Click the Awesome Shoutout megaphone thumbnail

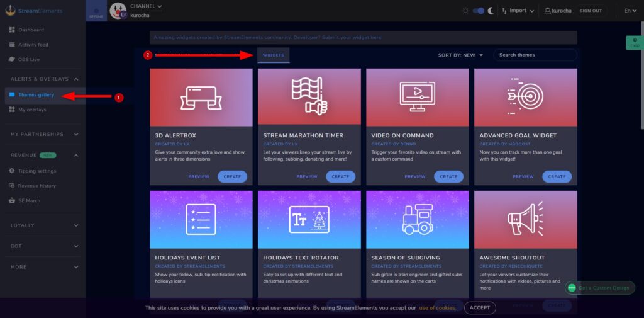click(x=526, y=220)
